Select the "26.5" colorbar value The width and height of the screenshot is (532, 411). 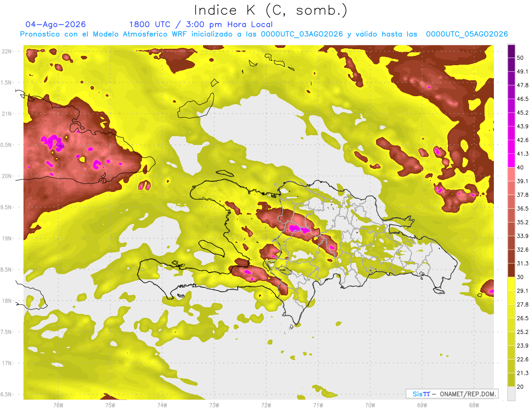523,318
